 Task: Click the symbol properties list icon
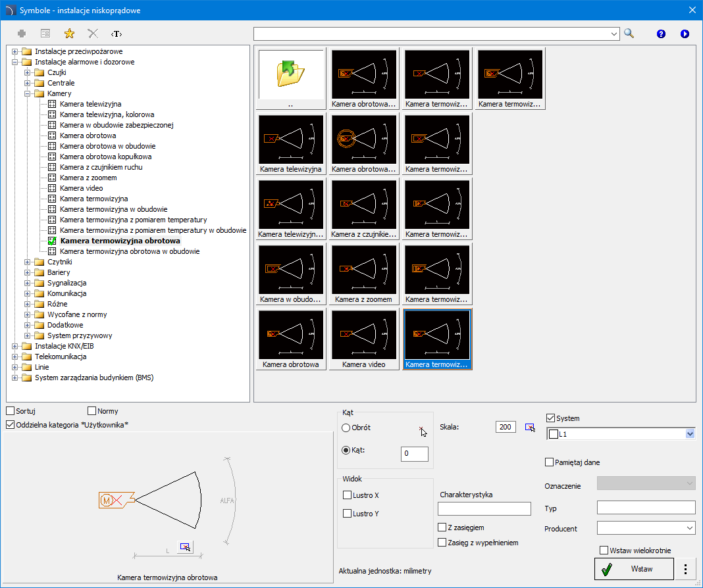45,33
